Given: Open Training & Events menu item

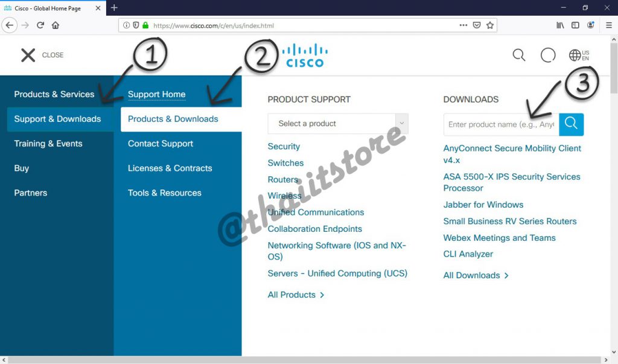Looking at the screenshot, I should point(48,144).
